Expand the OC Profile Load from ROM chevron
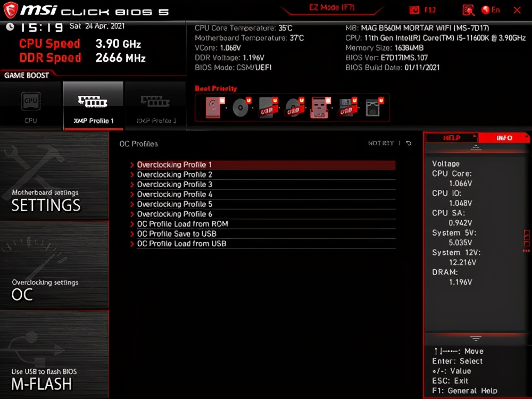Screen dimensions: 532x399 click(x=132, y=224)
